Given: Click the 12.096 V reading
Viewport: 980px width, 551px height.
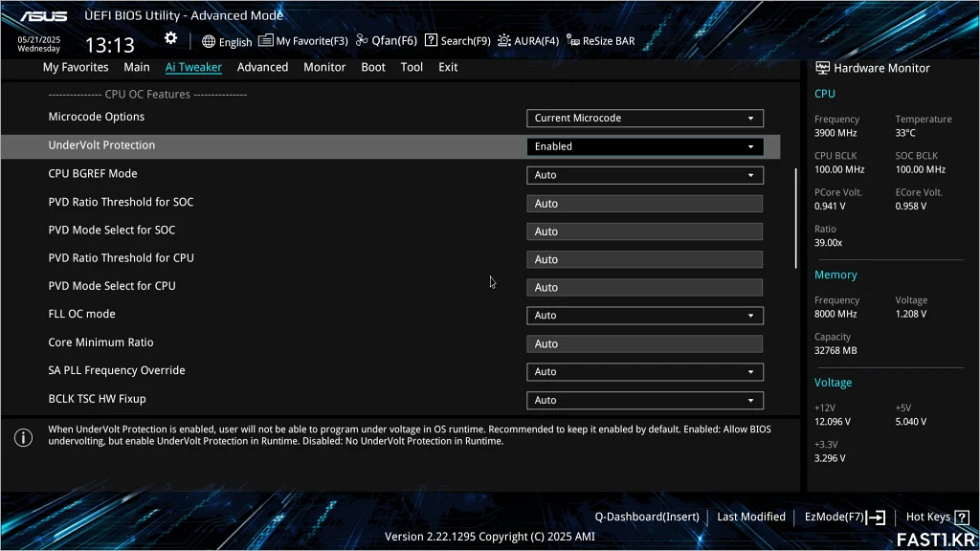Looking at the screenshot, I should click(832, 422).
